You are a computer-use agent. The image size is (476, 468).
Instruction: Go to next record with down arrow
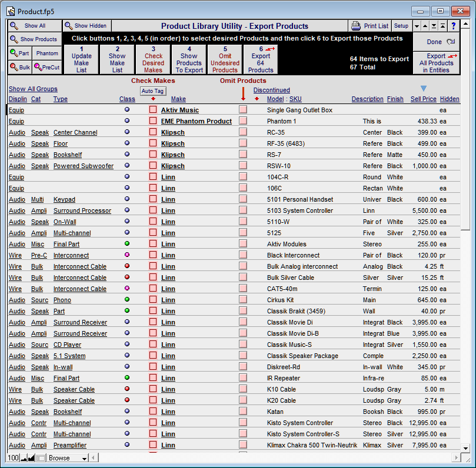click(417, 26)
